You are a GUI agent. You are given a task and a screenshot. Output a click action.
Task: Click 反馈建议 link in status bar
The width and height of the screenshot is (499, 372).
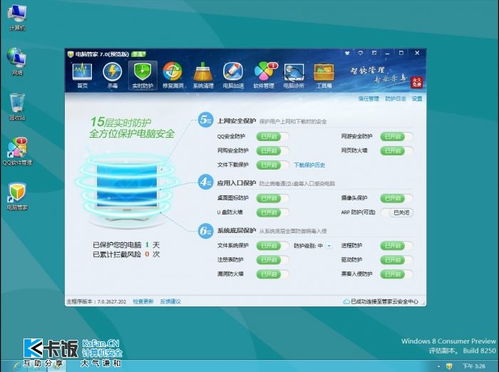click(170, 301)
